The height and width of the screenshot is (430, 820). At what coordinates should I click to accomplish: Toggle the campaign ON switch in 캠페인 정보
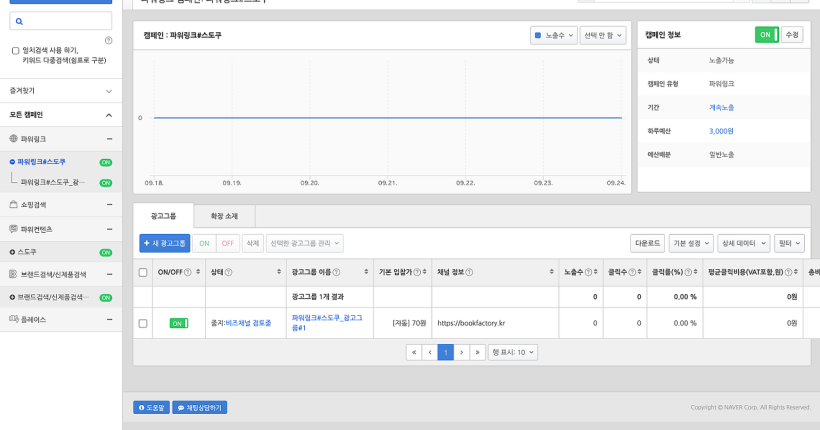coord(766,34)
